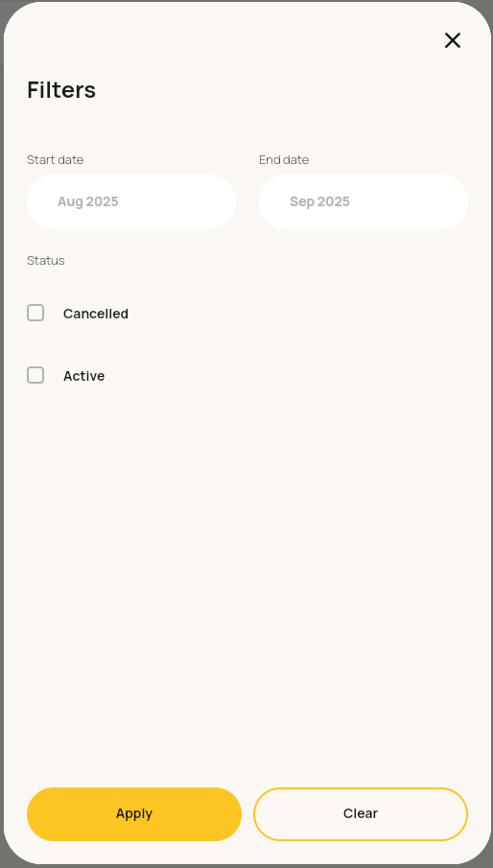493x868 pixels.
Task: Click the empty area right of the Status label
Action: [x=267, y=260]
